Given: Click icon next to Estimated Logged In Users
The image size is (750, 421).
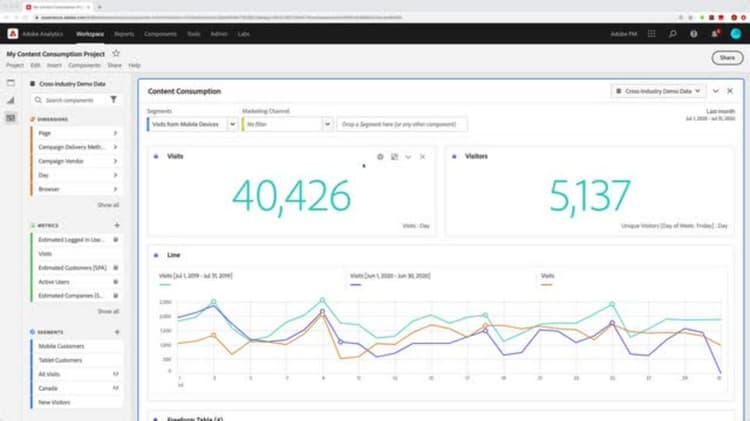Looking at the screenshot, I should (x=116, y=240).
